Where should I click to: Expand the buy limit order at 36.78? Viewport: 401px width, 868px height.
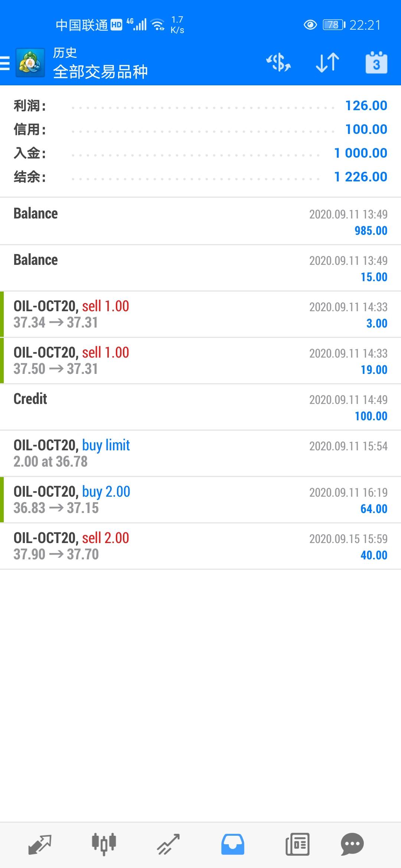(x=200, y=453)
